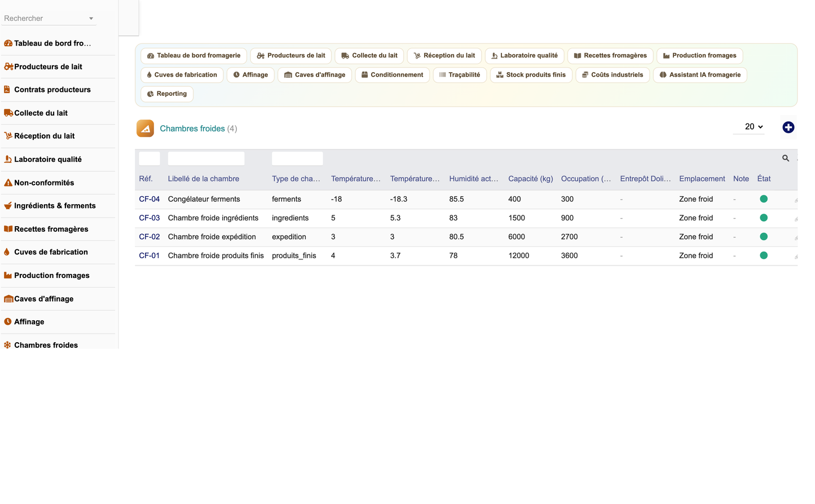The height and width of the screenshot is (504, 815).
Task: Click the truck icon for Collecte du lait in sidebar
Action: [x=8, y=113]
